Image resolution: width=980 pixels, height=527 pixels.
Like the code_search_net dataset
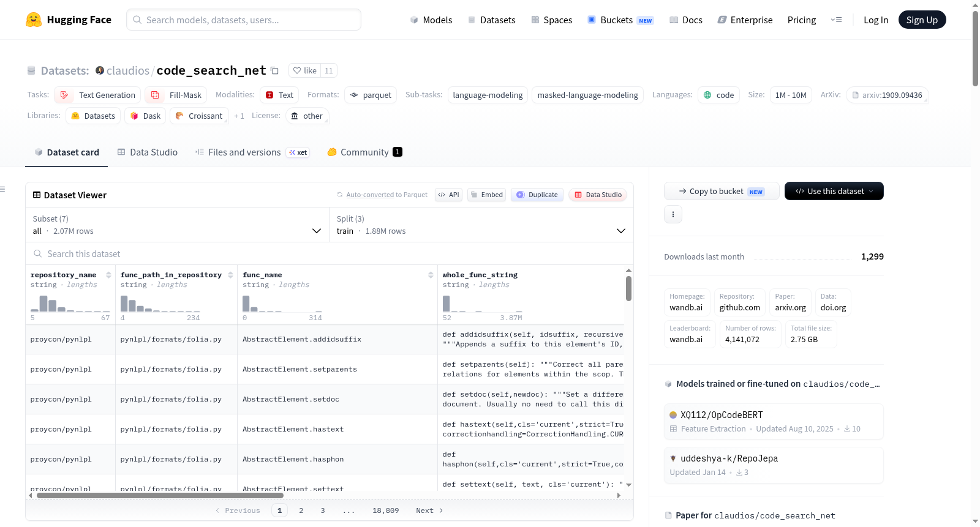point(305,70)
